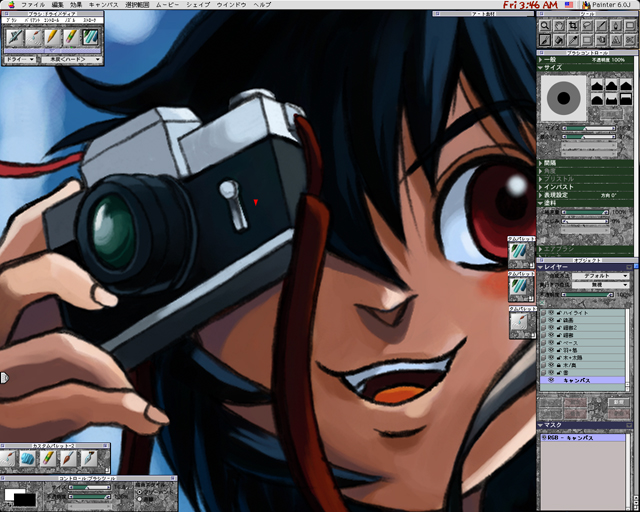Choose the Eraser category in brush palette
The image size is (640, 512).
71,37
